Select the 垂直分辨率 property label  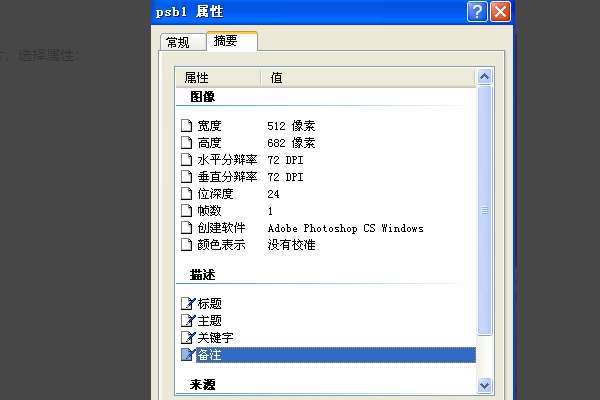click(227, 177)
